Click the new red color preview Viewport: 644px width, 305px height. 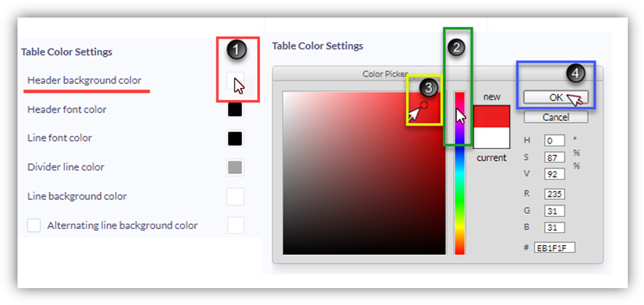point(492,116)
